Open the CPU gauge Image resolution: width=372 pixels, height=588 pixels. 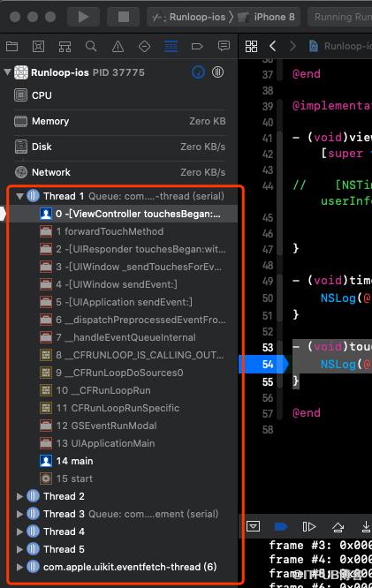pyautogui.click(x=119, y=95)
